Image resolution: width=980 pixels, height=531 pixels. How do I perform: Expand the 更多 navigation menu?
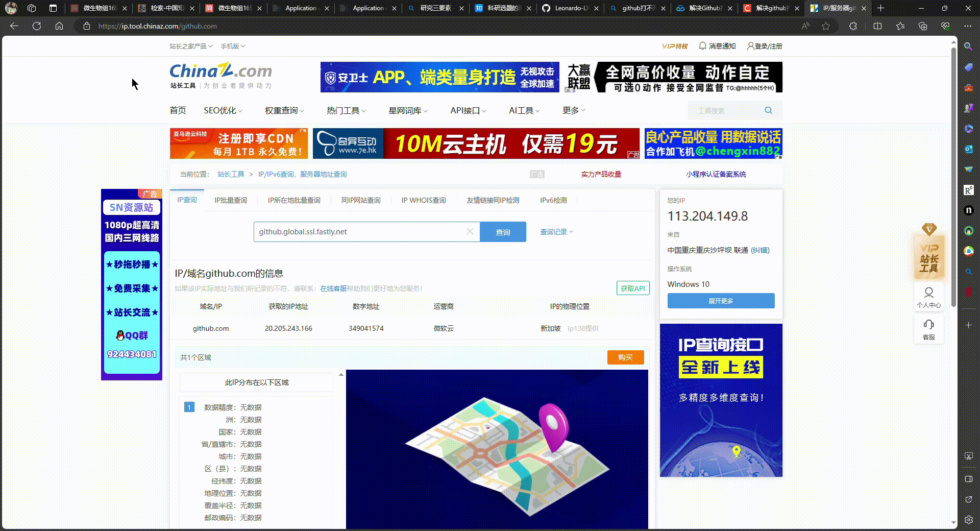574,110
